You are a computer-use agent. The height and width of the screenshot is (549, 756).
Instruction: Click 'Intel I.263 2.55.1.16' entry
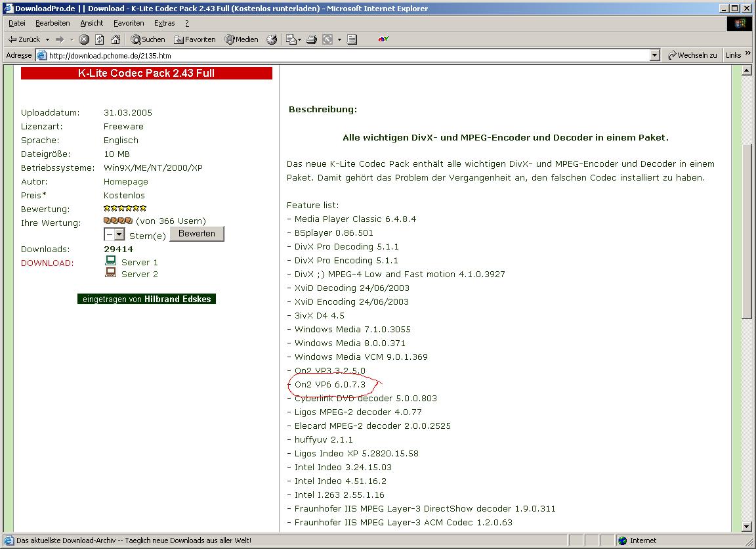coord(339,495)
